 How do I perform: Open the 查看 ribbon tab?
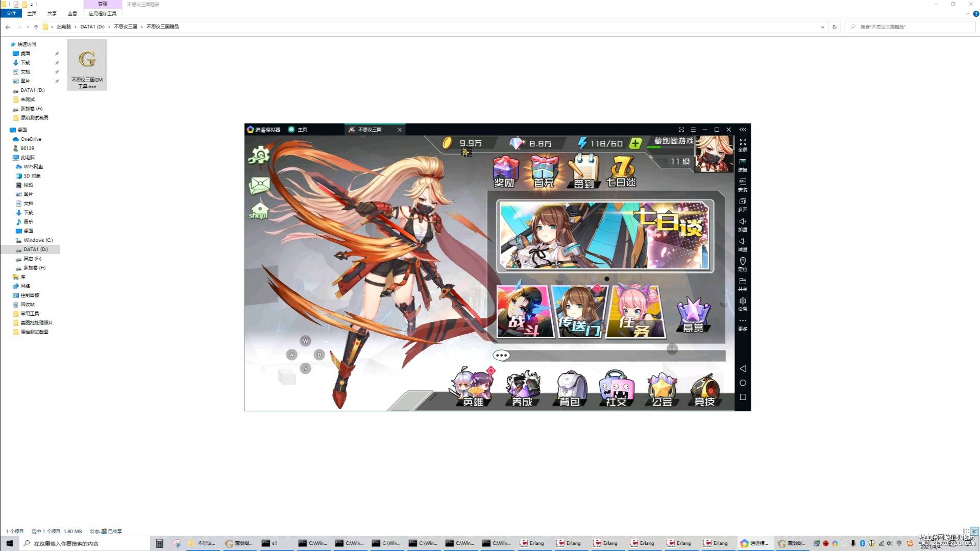coord(72,13)
